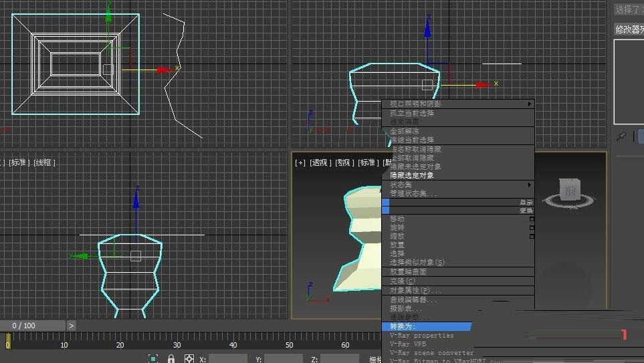Open settings box beside 旋转
Viewport: 644px width, 363px height.
pos(532,228)
